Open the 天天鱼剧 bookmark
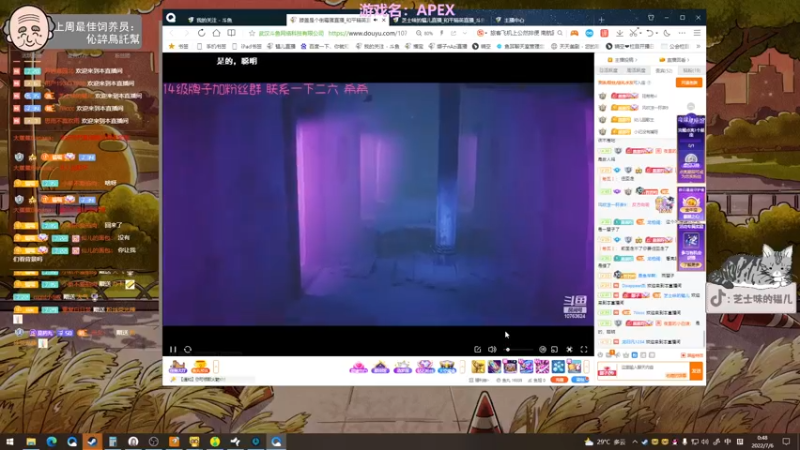The width and height of the screenshot is (800, 450). click(x=574, y=46)
